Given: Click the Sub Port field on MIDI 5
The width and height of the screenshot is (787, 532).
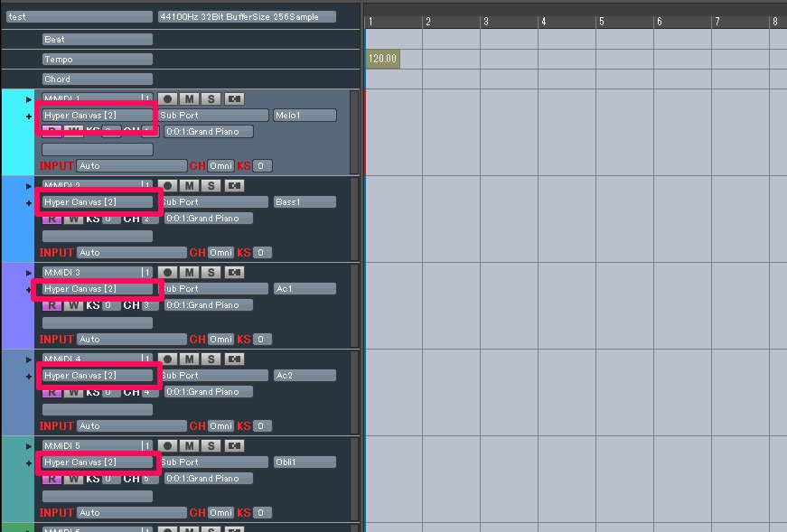Looking at the screenshot, I should click(x=213, y=462).
